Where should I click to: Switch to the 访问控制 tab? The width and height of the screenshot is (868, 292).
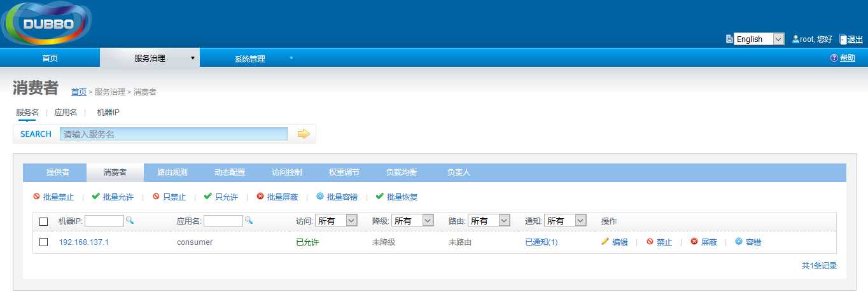coord(287,172)
